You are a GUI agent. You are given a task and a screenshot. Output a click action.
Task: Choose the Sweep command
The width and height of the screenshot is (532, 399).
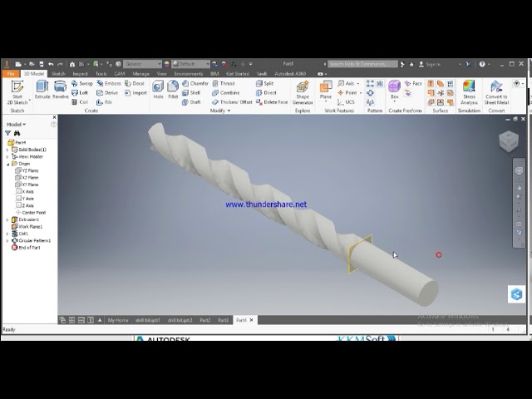point(81,83)
